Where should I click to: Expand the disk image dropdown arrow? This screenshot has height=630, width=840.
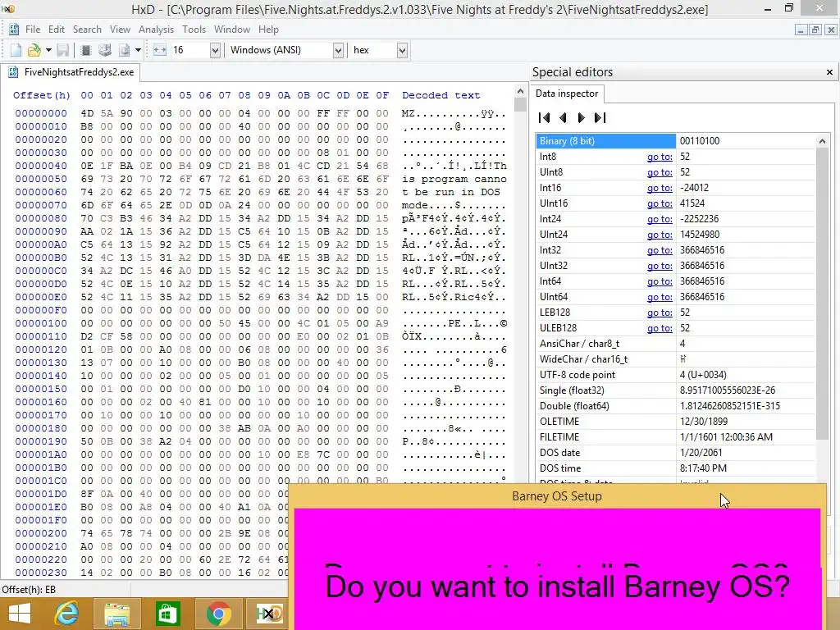[138, 50]
